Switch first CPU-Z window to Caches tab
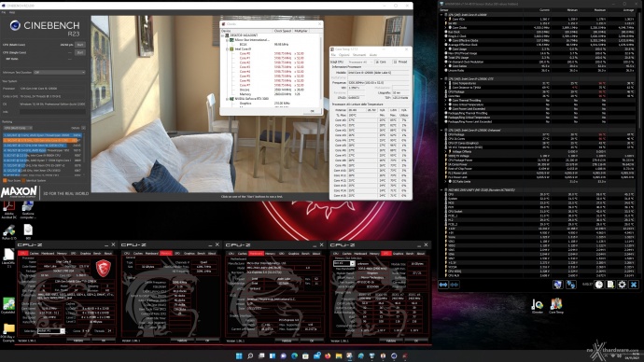Viewport: 644px width, 362px height. (x=35, y=253)
